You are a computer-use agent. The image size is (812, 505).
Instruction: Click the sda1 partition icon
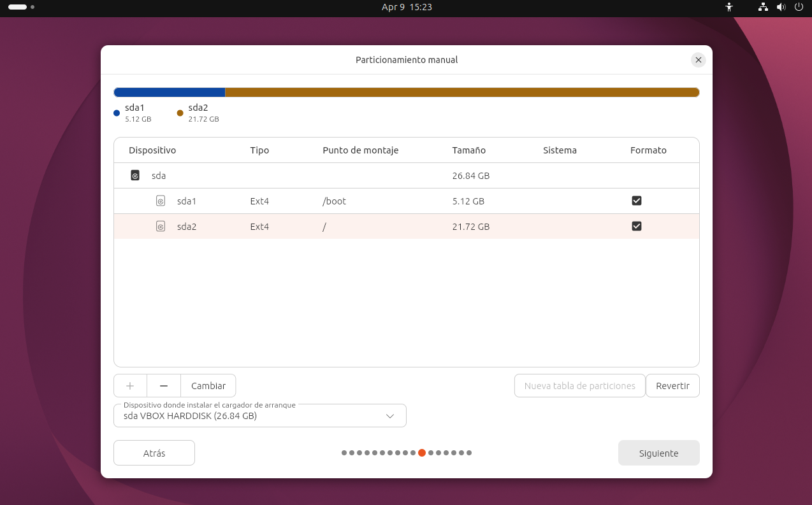pyautogui.click(x=161, y=201)
